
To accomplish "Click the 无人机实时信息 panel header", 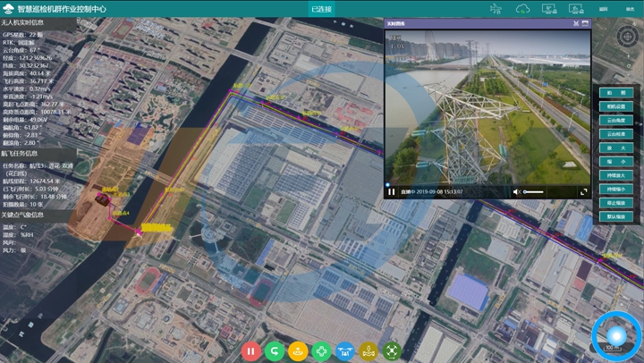I will pyautogui.click(x=38, y=22).
